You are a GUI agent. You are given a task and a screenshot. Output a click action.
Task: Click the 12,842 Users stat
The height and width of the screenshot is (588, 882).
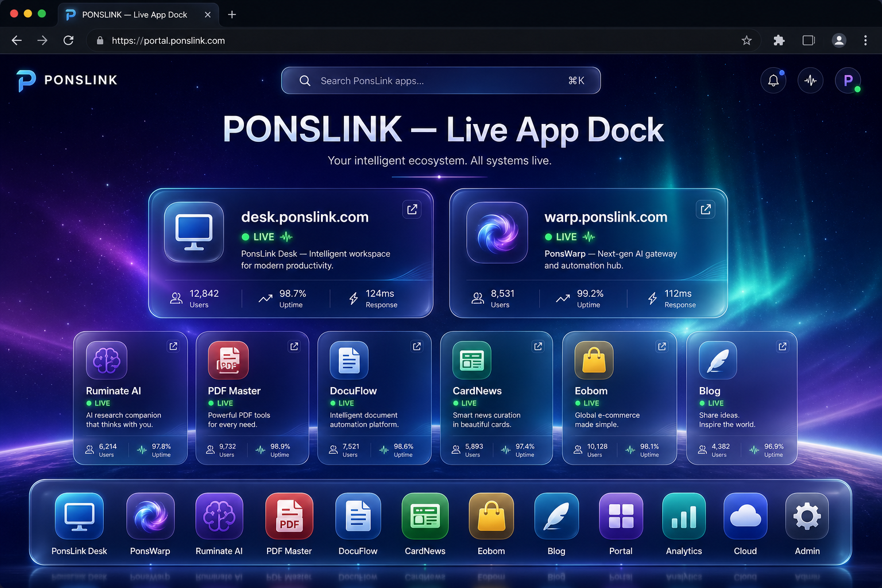click(195, 299)
